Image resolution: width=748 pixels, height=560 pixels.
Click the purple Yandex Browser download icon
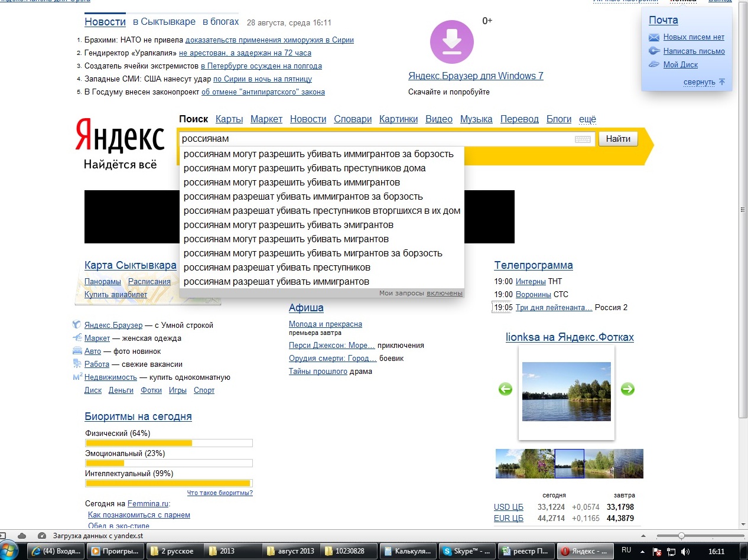452,41
